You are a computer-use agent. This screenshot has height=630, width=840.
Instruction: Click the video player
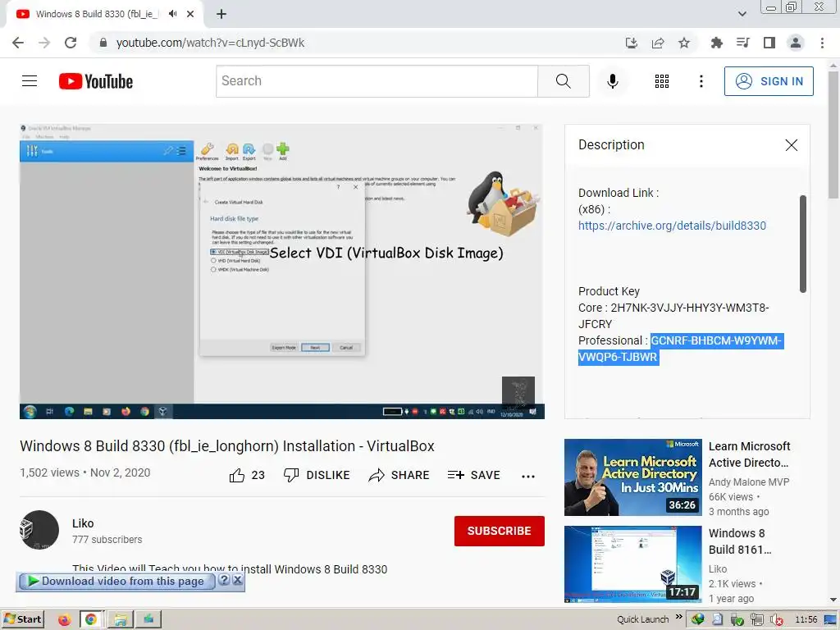(x=282, y=272)
